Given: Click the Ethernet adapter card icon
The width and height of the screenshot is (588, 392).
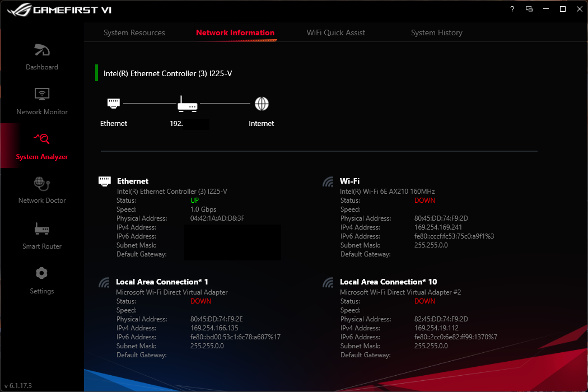Looking at the screenshot, I should click(x=105, y=181).
